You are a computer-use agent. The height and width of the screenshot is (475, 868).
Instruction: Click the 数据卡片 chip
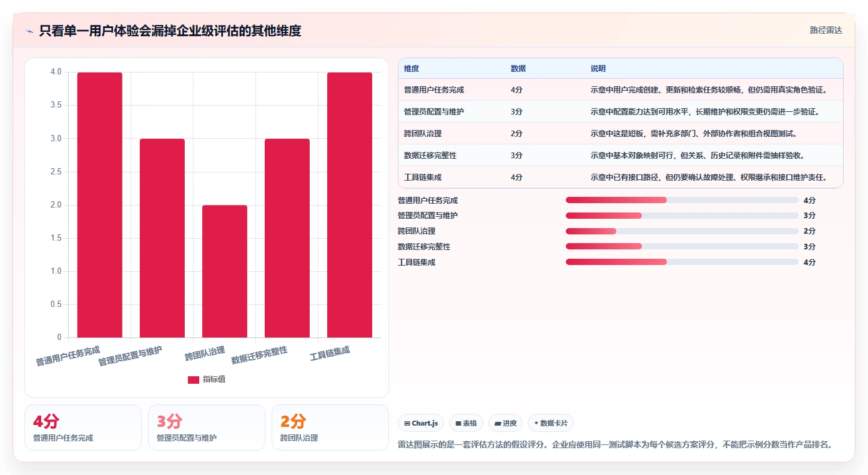550,423
